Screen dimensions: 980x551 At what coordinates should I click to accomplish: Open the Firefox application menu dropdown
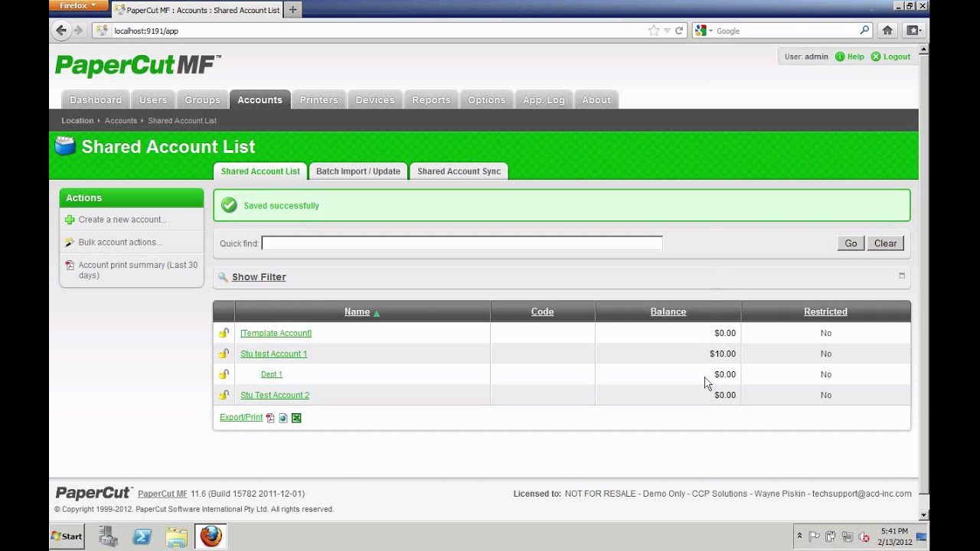click(x=78, y=5)
